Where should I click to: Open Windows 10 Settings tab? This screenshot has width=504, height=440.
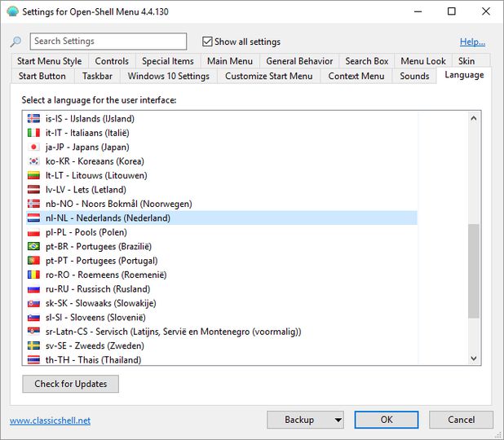click(x=169, y=76)
